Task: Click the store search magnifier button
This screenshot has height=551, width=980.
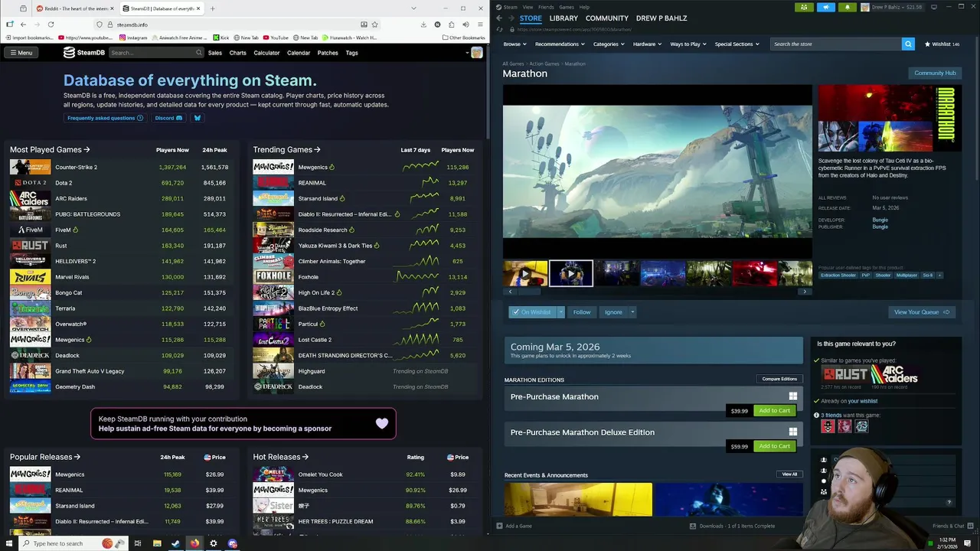Action: pos(908,44)
